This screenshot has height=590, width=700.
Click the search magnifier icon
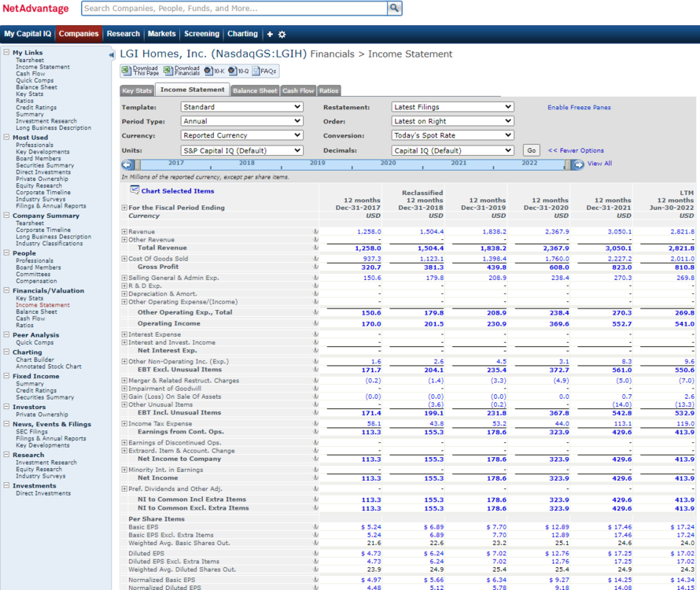pos(394,8)
